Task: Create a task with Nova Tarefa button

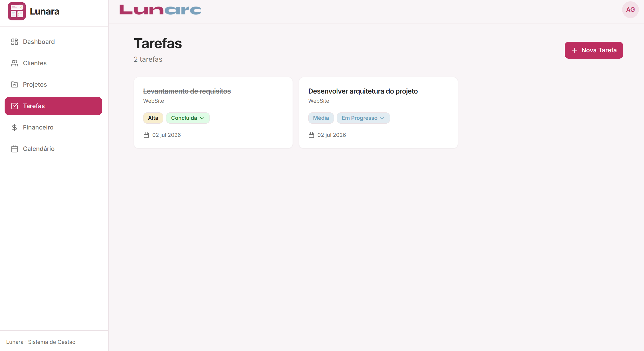Action: [x=594, y=50]
